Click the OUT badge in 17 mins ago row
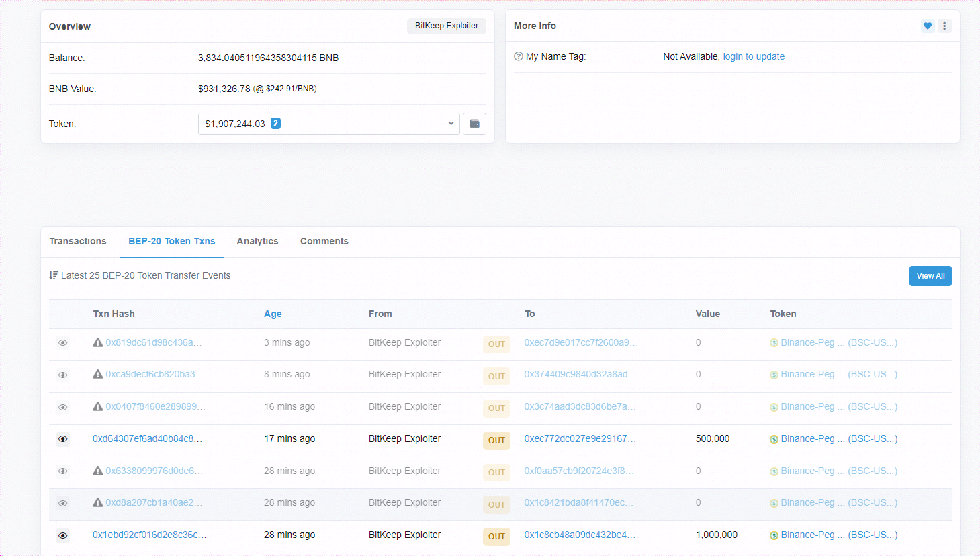 [496, 441]
